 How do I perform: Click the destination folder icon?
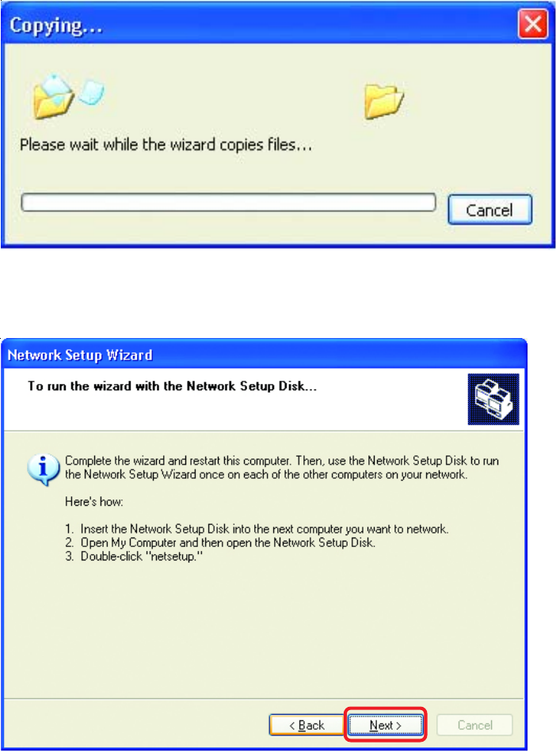384,101
